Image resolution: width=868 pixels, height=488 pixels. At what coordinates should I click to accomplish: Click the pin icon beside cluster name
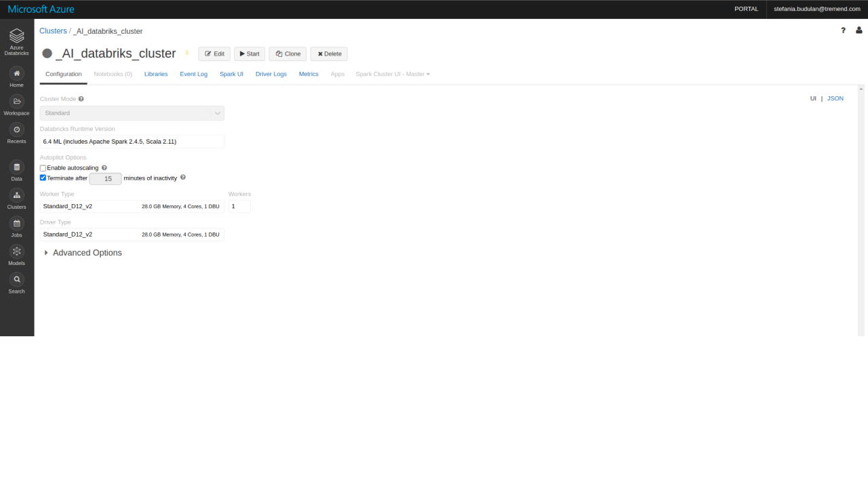click(x=187, y=53)
